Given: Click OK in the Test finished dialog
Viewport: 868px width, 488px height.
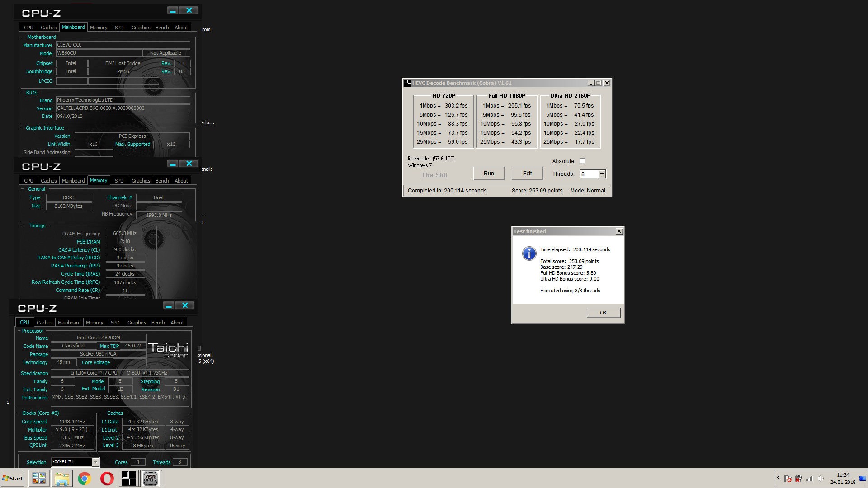Looking at the screenshot, I should point(603,313).
